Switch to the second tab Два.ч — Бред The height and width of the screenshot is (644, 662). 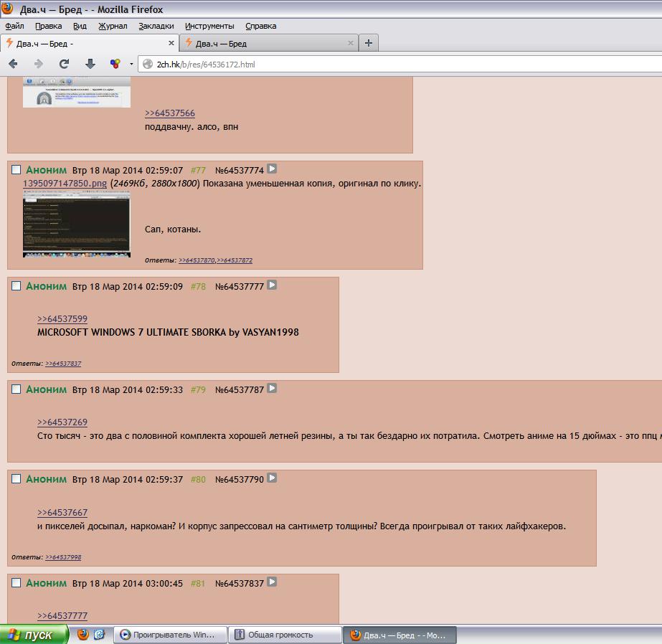click(x=269, y=43)
